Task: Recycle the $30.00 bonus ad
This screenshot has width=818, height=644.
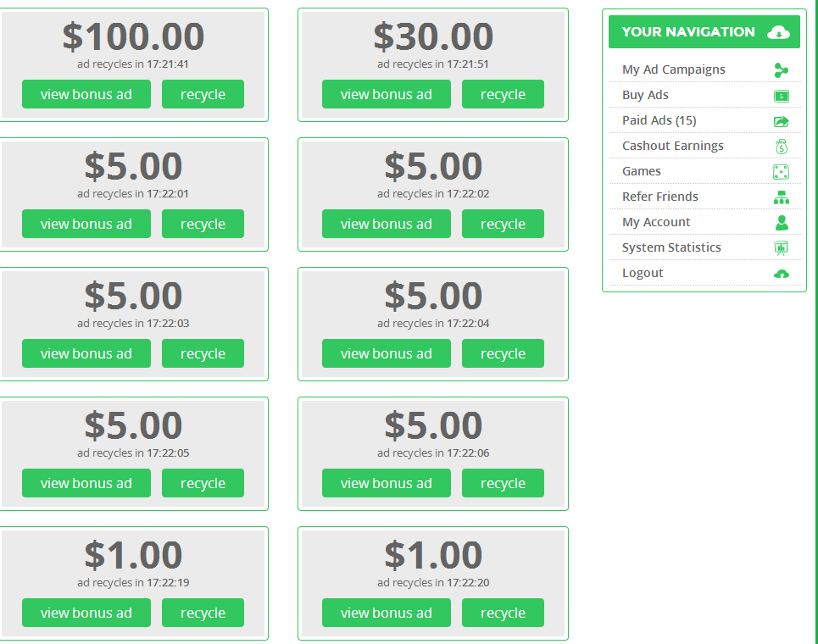Action: tap(503, 94)
